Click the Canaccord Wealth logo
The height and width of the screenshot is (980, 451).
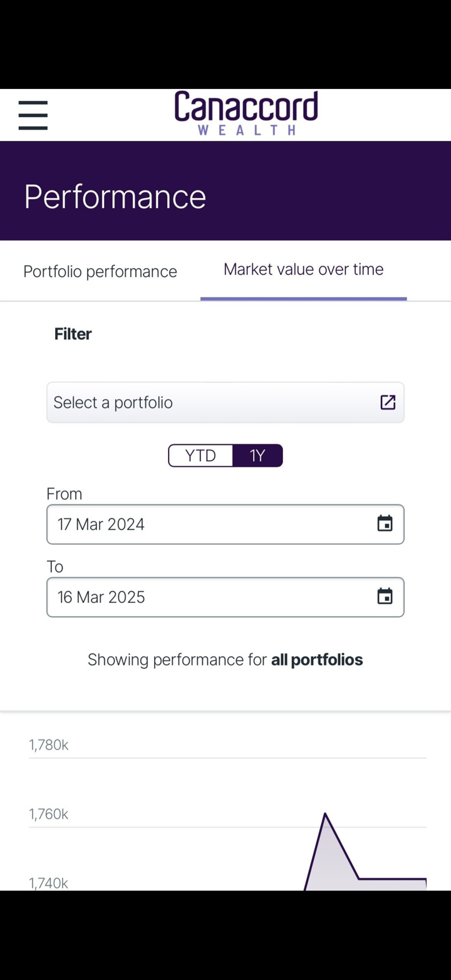246,113
